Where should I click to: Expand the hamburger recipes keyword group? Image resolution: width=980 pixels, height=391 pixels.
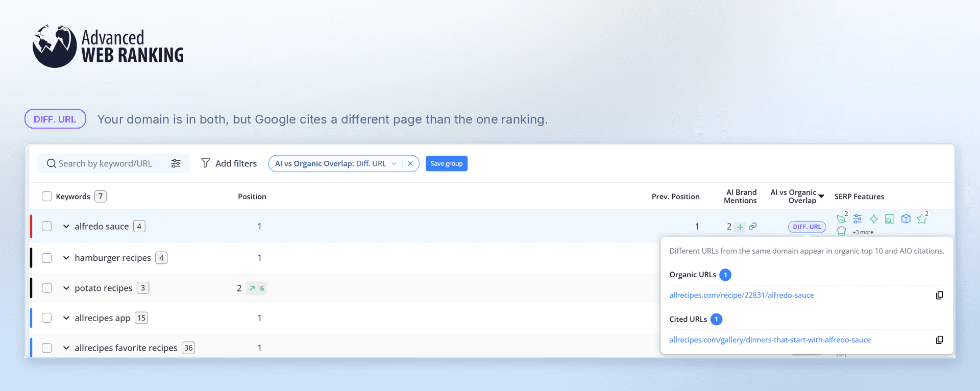point(66,258)
